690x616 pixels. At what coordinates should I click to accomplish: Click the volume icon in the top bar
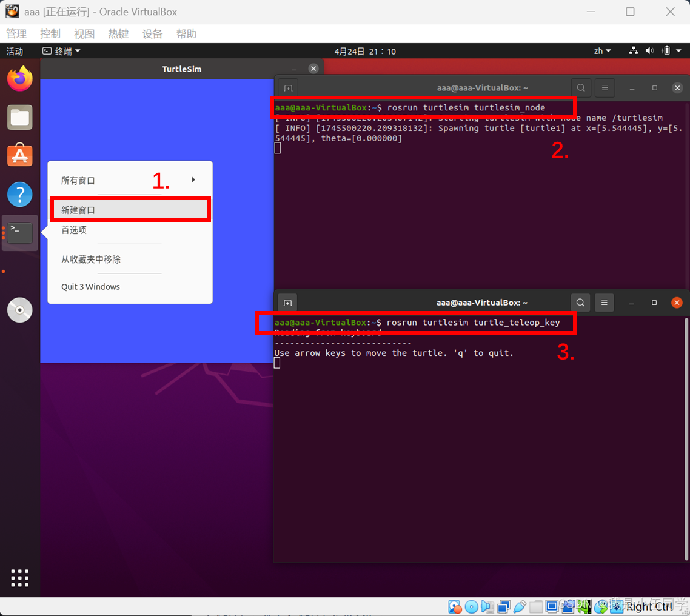click(x=649, y=51)
